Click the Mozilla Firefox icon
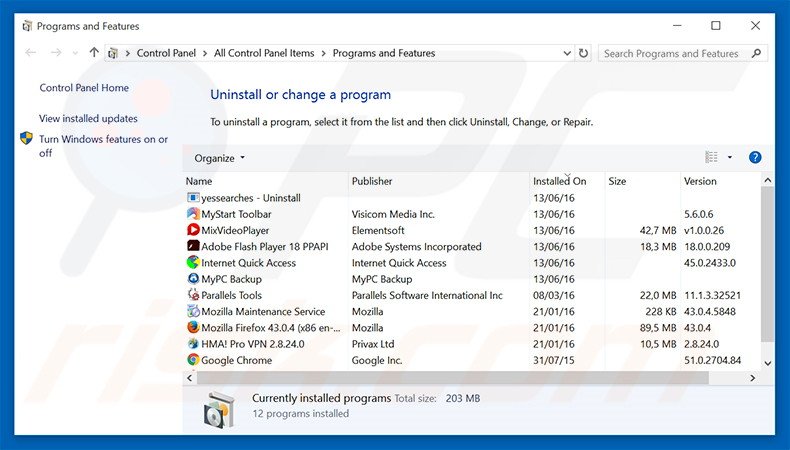The image size is (790, 450). (x=193, y=327)
